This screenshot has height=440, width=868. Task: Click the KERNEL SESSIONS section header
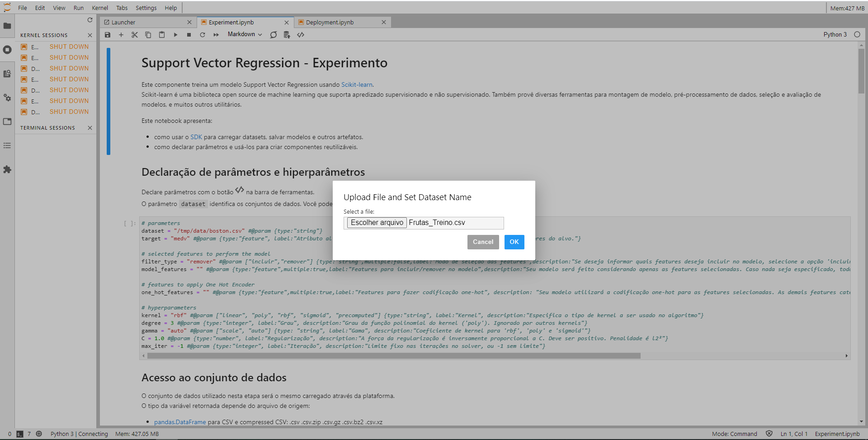click(x=44, y=35)
